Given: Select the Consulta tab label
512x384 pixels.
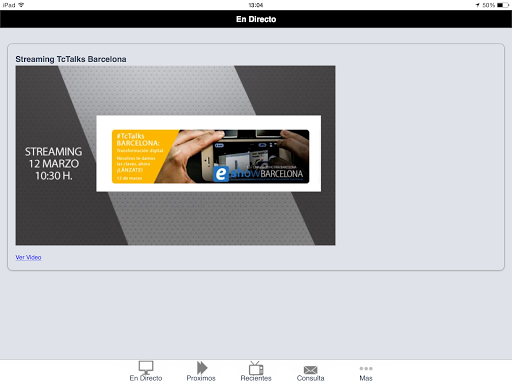Looking at the screenshot, I should 310,378.
